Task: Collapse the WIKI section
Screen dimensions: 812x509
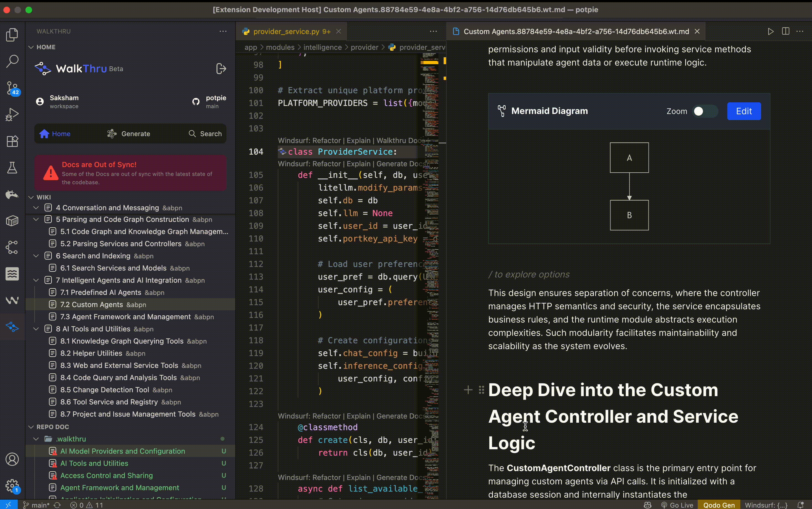Action: pos(31,197)
